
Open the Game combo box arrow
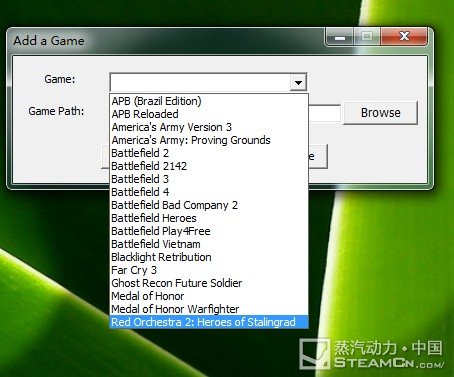[298, 82]
